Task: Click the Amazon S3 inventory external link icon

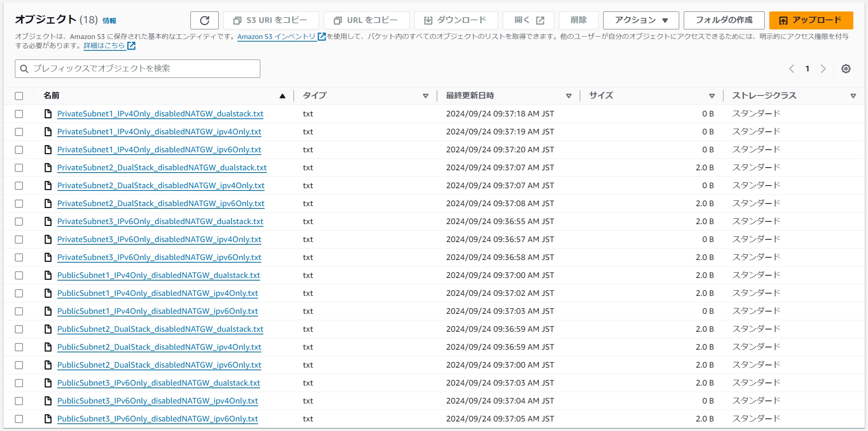Action: coord(322,37)
